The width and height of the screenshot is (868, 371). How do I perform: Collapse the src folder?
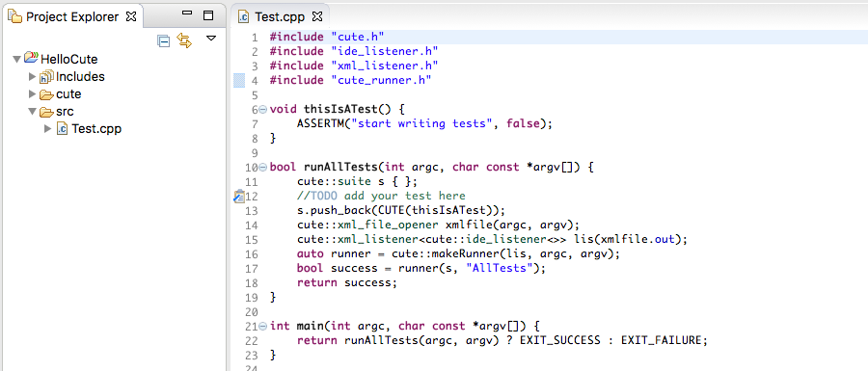pyautogui.click(x=33, y=112)
